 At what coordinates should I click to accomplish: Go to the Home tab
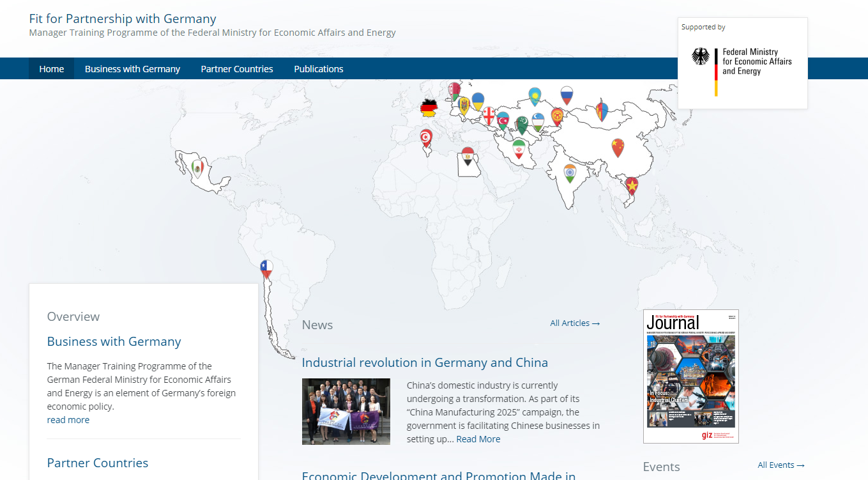coord(52,68)
